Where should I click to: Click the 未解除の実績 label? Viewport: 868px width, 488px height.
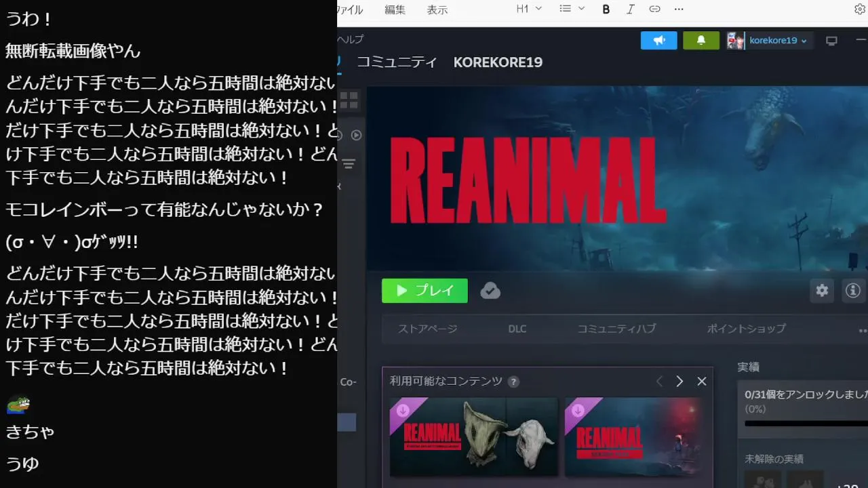[774, 459]
